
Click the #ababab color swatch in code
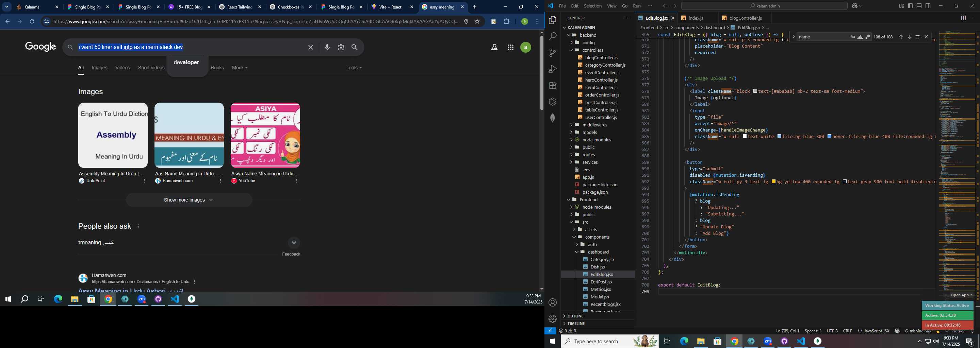[x=755, y=91]
